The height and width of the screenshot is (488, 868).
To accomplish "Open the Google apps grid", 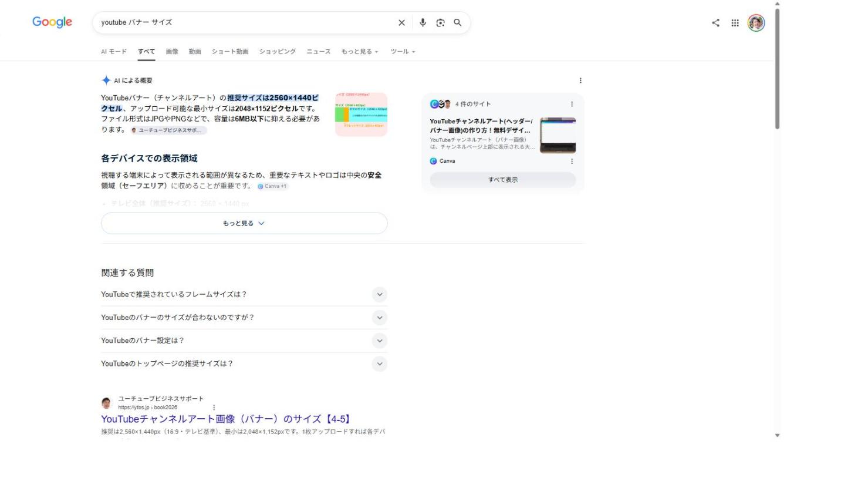I will (x=735, y=23).
